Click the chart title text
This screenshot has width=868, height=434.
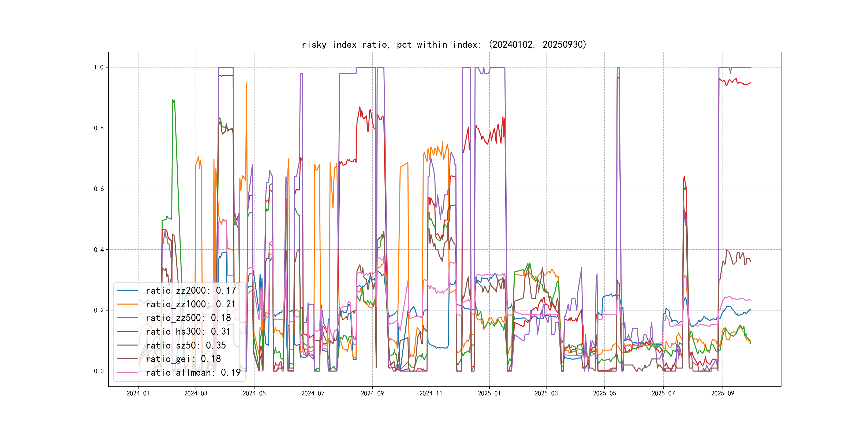pos(444,44)
